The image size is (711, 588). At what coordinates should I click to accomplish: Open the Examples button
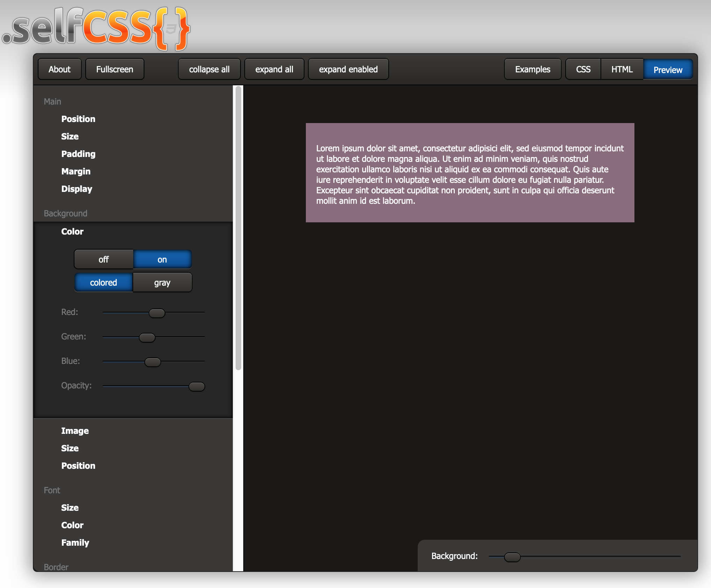point(532,69)
